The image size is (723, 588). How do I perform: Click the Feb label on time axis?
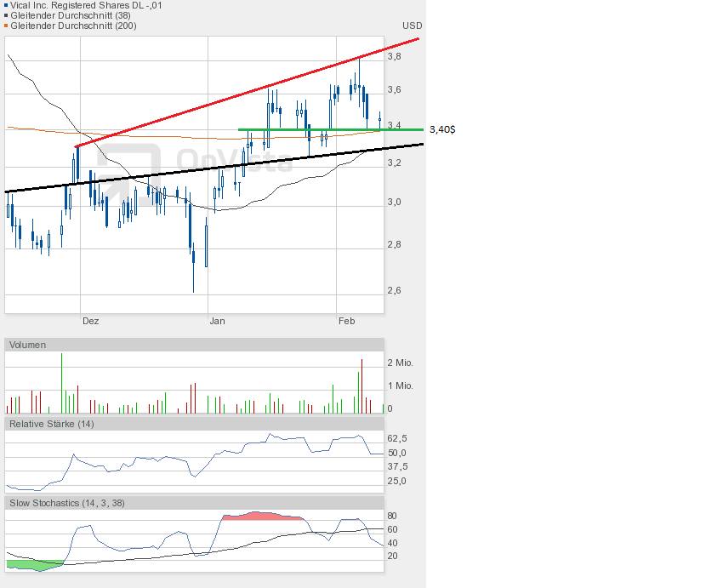point(346,321)
